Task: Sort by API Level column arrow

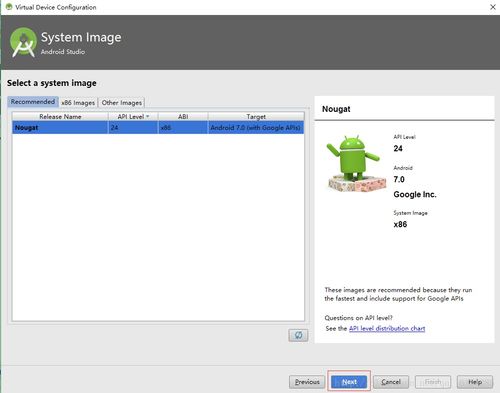Action: pos(148,116)
